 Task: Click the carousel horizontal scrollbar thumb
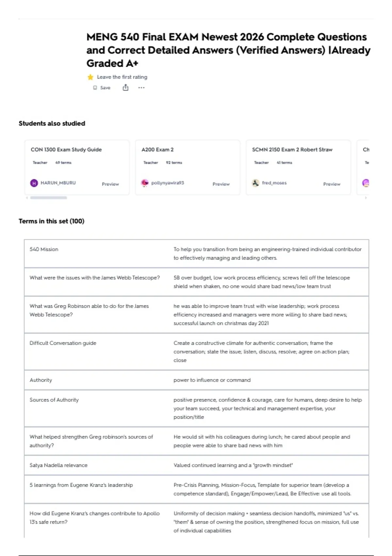49,198
